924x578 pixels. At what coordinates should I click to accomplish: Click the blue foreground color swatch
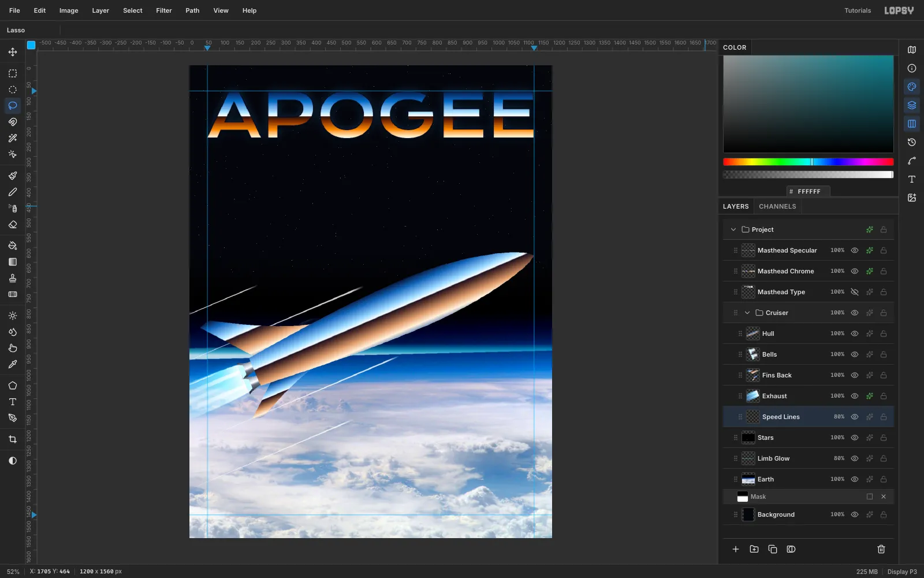click(31, 45)
